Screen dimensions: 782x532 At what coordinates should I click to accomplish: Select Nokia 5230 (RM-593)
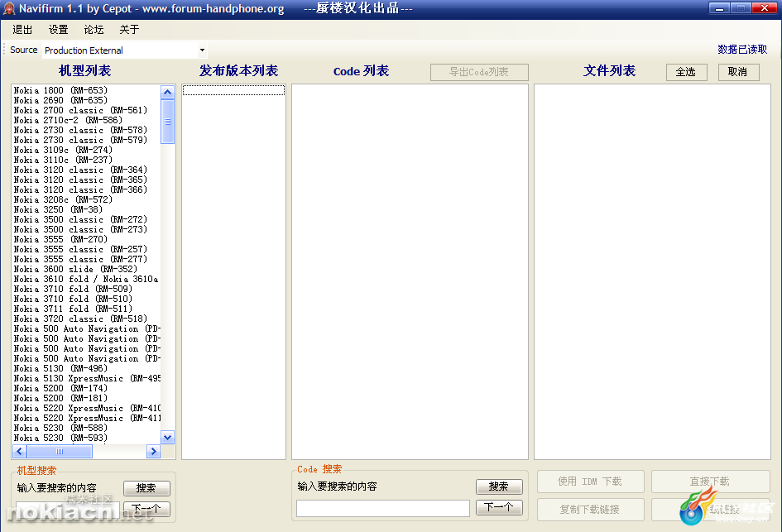click(x=61, y=439)
